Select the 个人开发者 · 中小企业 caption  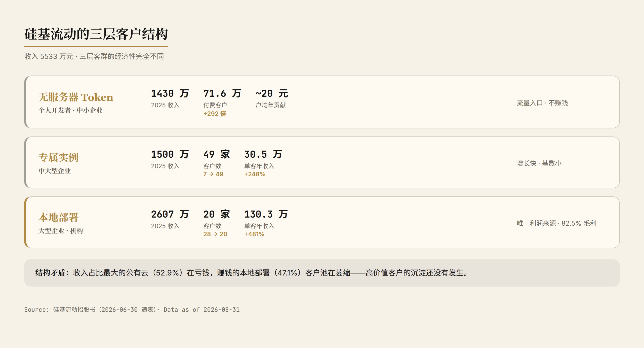(x=70, y=110)
